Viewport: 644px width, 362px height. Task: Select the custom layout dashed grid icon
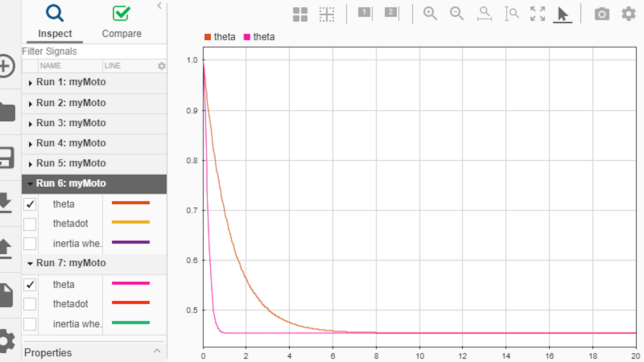[x=327, y=14]
